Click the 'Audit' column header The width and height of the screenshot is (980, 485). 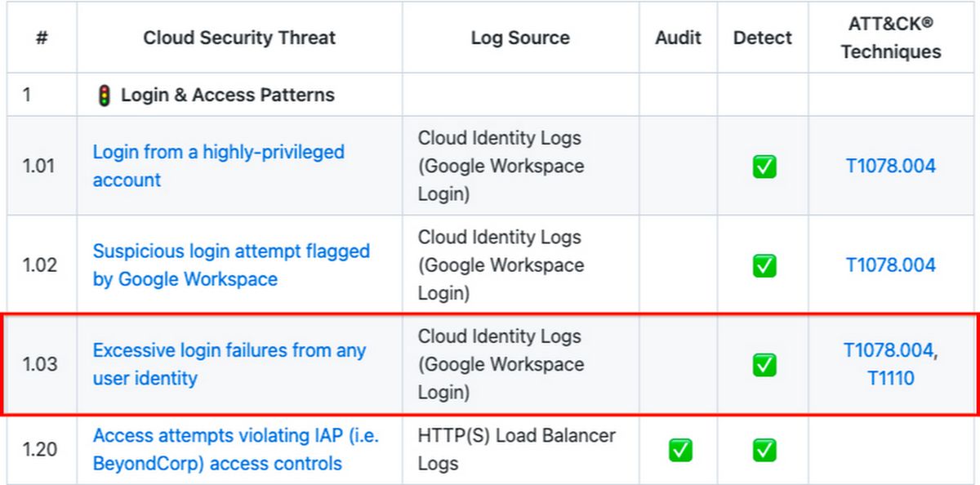(679, 38)
